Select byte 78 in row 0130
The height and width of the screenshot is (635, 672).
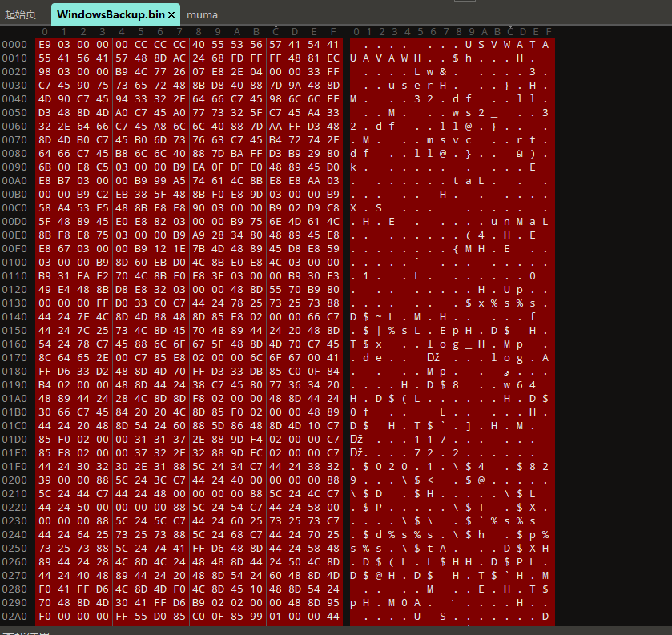(237, 303)
